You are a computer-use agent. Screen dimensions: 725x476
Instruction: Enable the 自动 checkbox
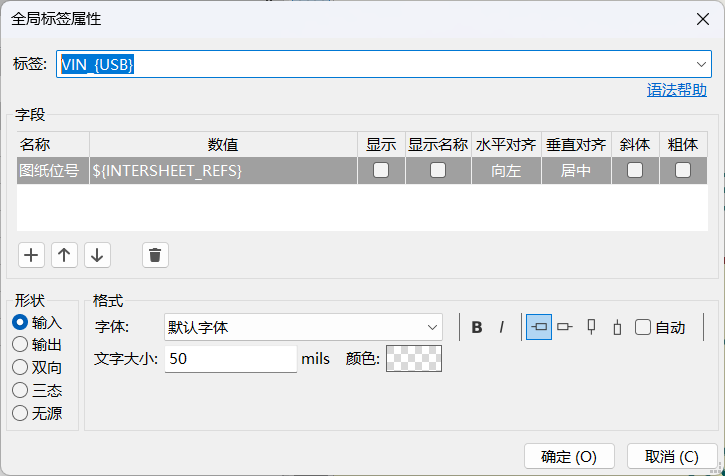click(643, 327)
